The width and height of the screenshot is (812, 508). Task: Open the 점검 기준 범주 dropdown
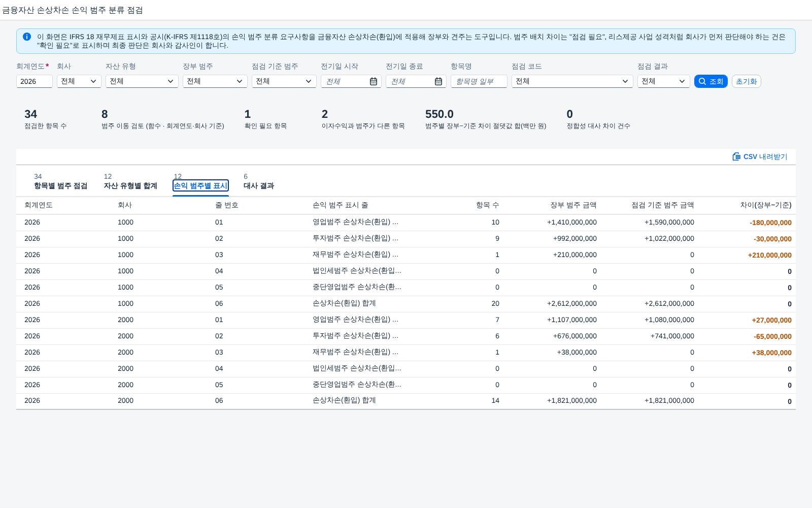tap(284, 81)
